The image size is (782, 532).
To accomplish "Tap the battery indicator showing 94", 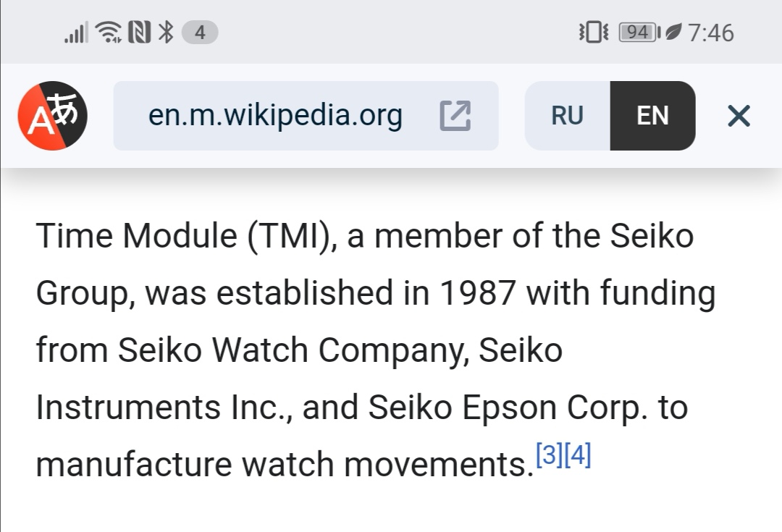I will click(x=639, y=33).
